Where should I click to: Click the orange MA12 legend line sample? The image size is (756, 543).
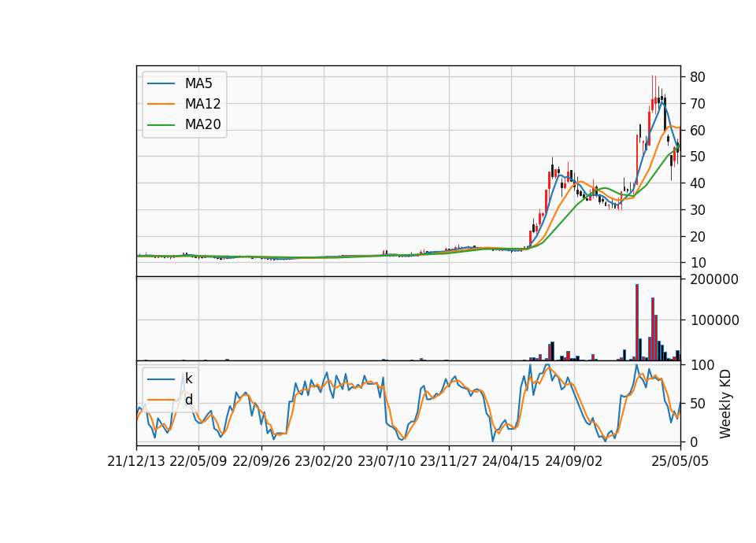click(161, 104)
